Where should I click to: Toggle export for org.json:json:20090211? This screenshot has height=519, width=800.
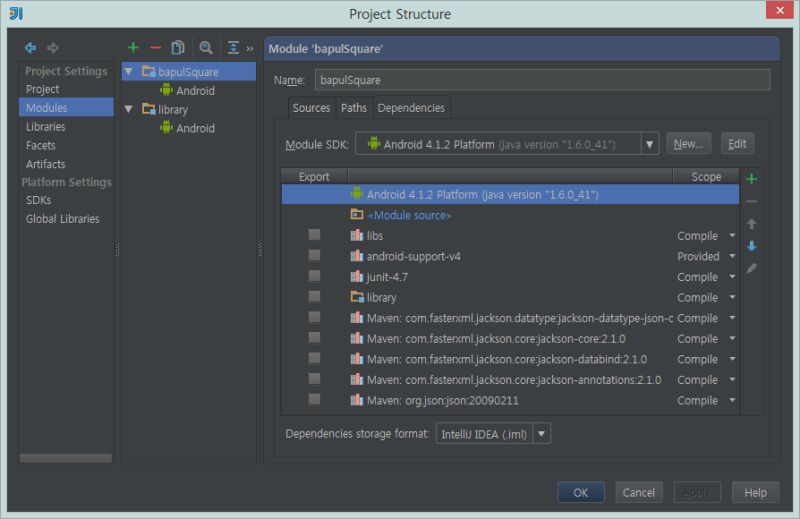point(314,399)
